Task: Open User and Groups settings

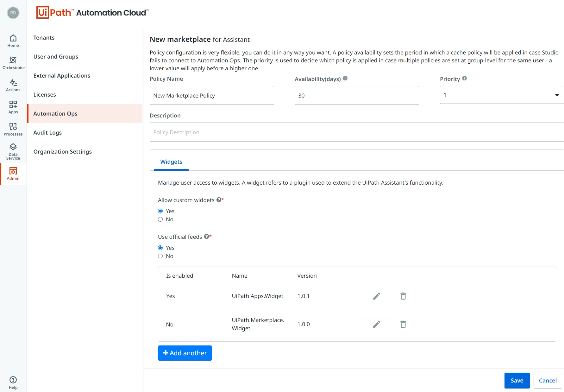Action: pyautogui.click(x=85, y=57)
